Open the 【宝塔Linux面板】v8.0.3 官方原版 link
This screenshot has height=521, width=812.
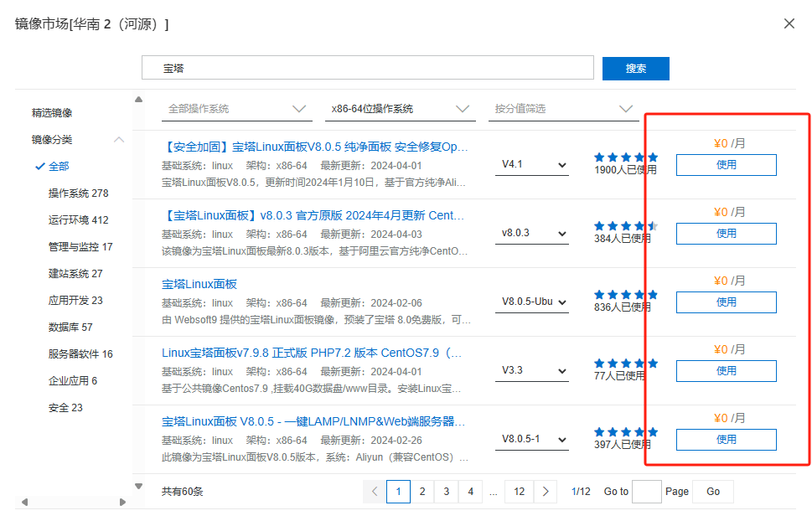pos(313,215)
